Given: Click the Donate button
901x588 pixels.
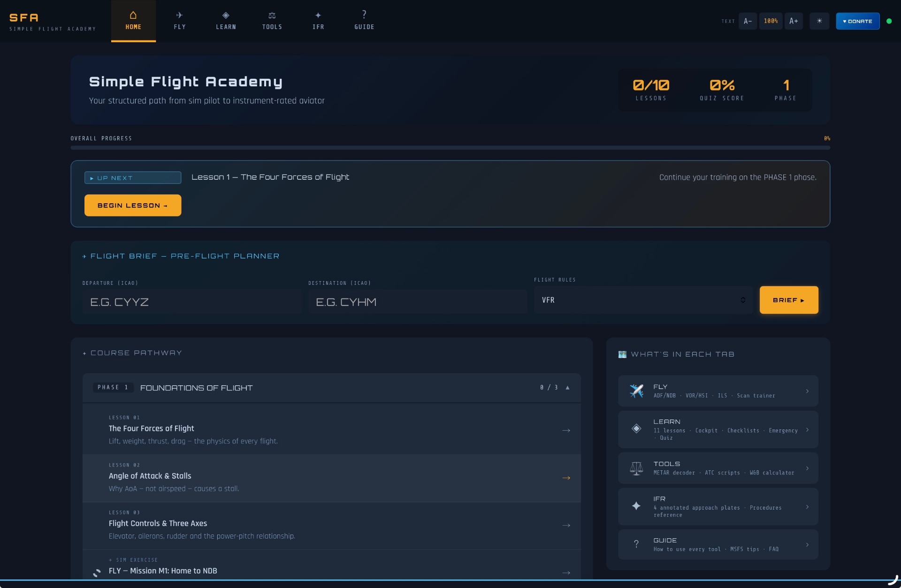Looking at the screenshot, I should 857,21.
